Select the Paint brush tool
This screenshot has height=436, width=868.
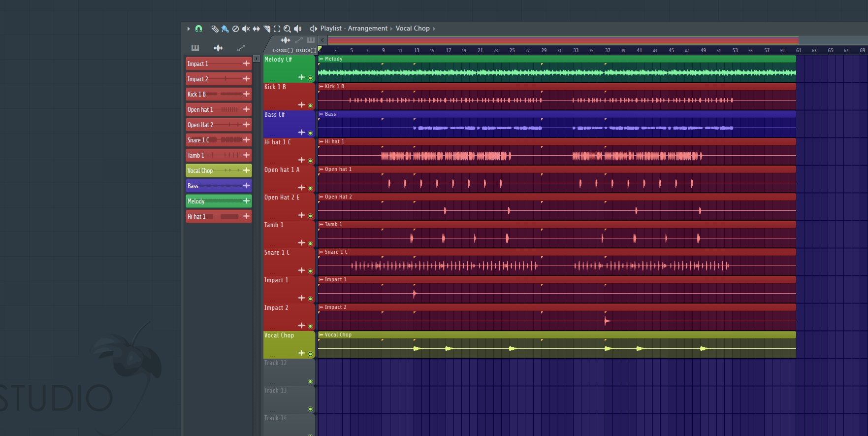point(225,29)
